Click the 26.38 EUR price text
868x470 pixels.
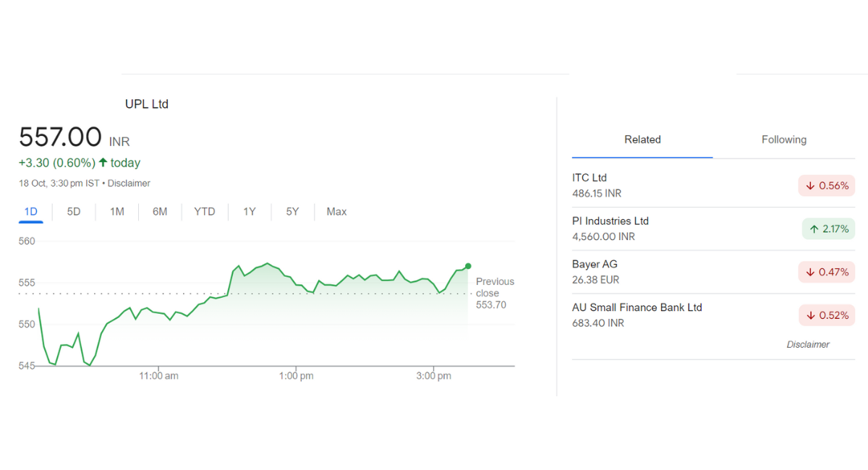pyautogui.click(x=596, y=280)
